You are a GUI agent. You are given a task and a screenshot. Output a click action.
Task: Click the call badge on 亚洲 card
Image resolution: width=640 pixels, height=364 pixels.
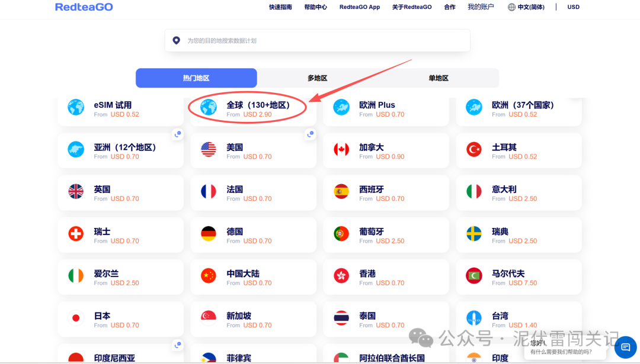pos(177,134)
